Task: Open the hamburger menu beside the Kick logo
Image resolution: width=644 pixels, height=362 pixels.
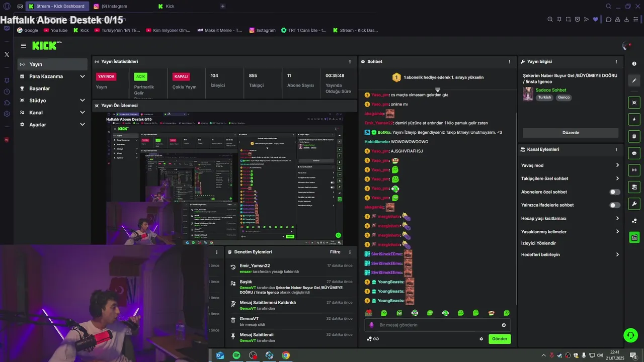Action: coord(23,45)
